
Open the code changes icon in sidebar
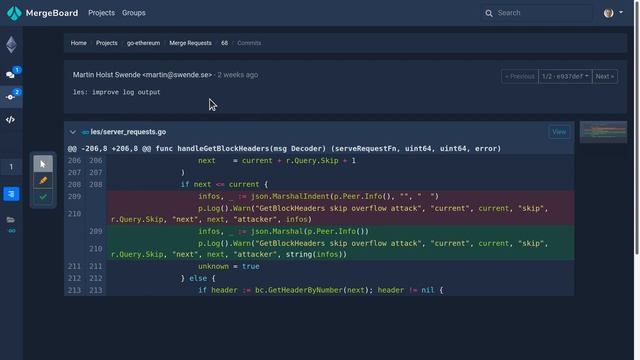(11, 120)
